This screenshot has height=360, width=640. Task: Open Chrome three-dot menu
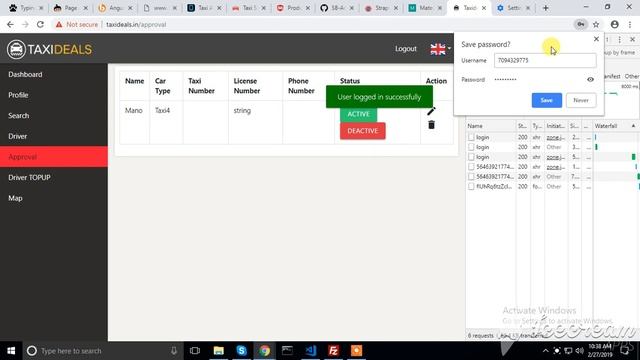tap(630, 24)
